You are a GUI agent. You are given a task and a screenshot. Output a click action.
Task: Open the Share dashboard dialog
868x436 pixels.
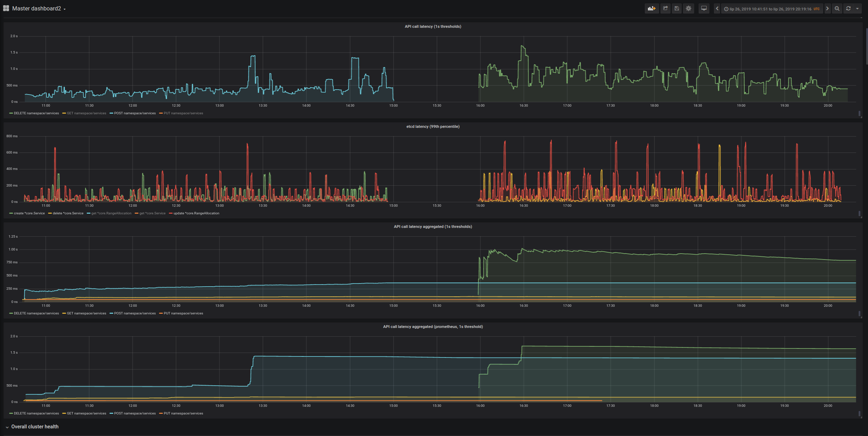(x=665, y=9)
